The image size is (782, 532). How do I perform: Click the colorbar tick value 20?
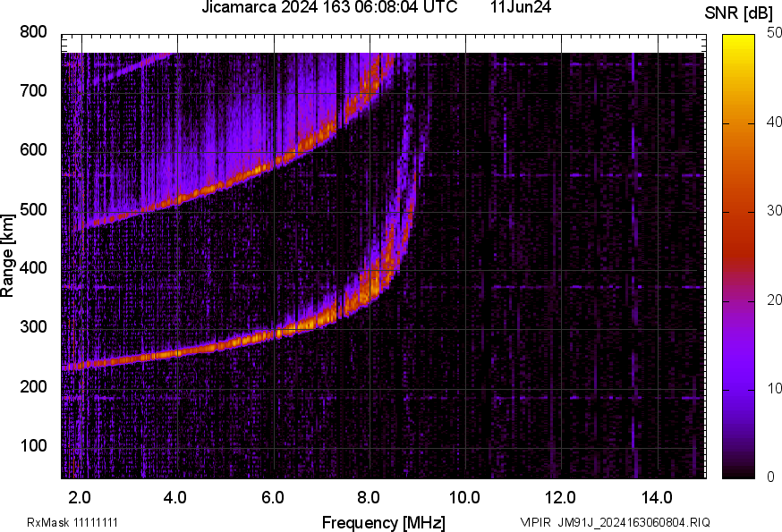775,300
